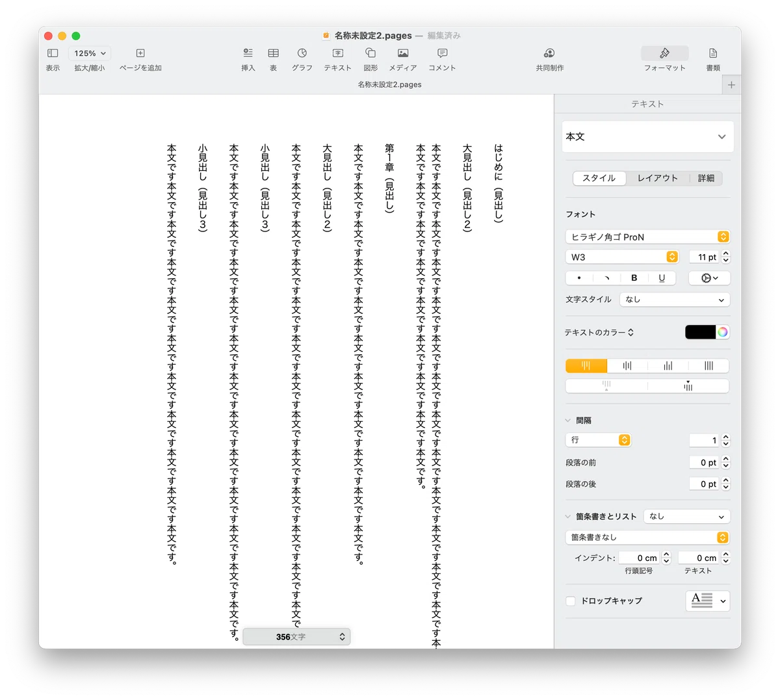Toggle the emphasis dot style button

point(579,278)
